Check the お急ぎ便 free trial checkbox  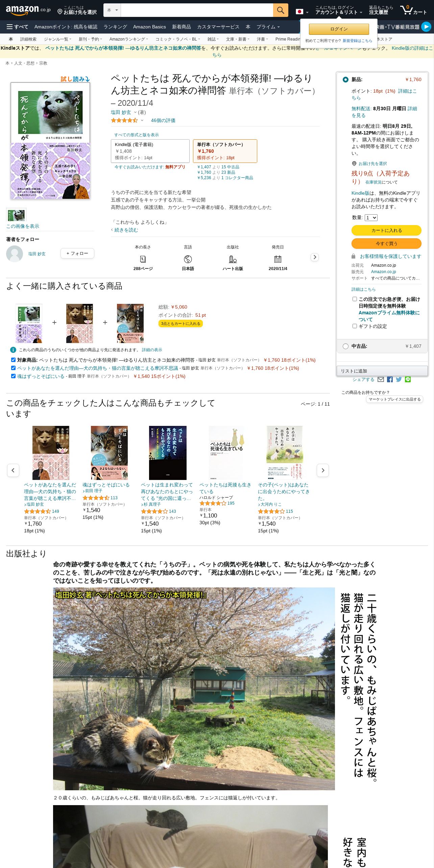click(x=355, y=299)
